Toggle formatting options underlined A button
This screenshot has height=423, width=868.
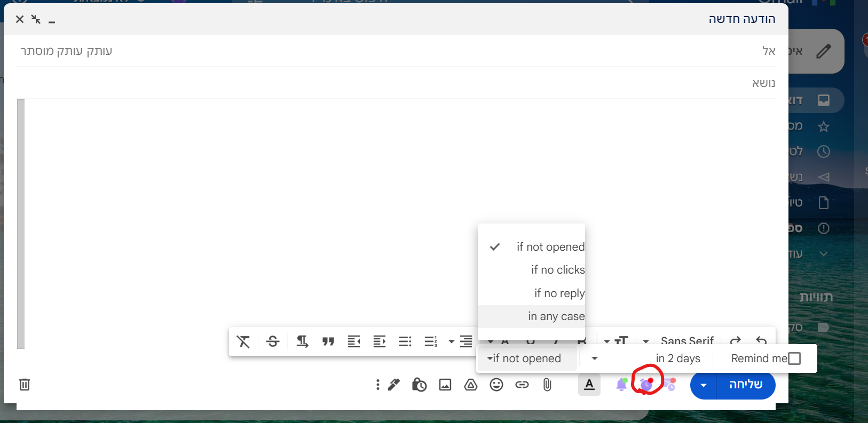point(589,385)
